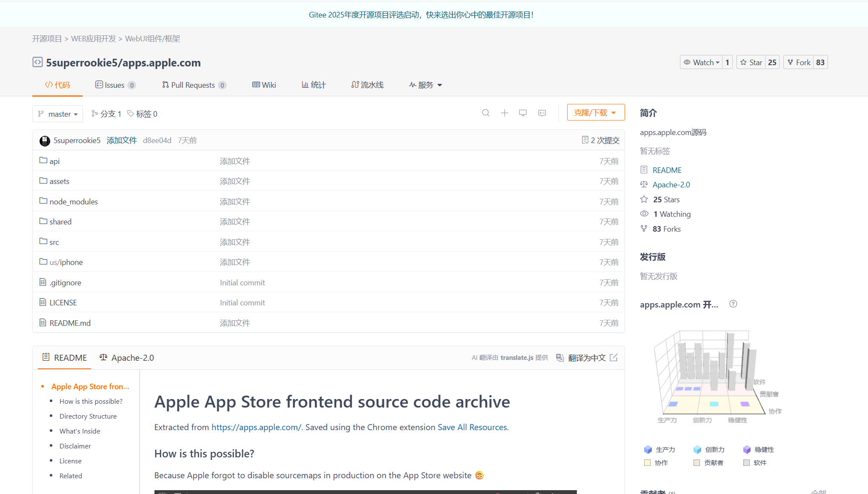Expand the 服务 menu chevron
Viewport: 868px width, 494px height.
(x=440, y=85)
